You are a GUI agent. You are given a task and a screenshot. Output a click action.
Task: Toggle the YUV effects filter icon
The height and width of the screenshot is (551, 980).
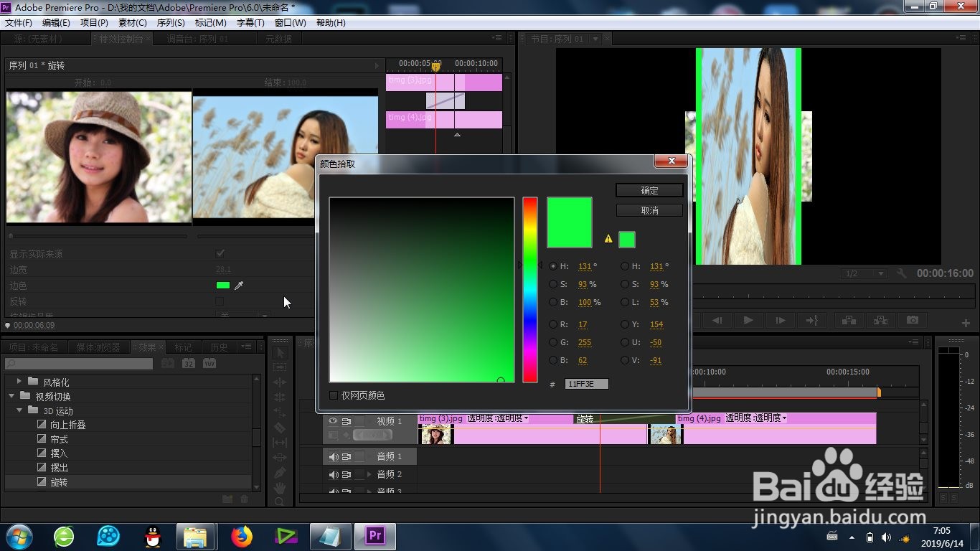pos(209,364)
